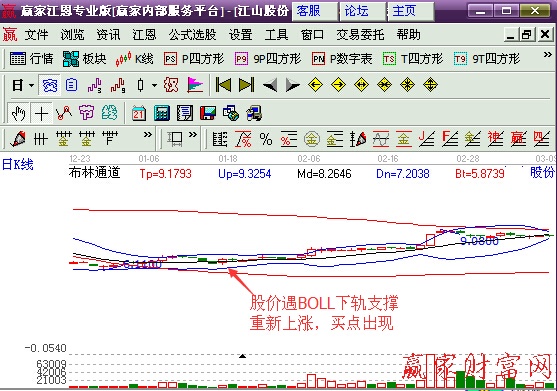The image size is (557, 391).
Task: Open the calculator icon
Action: click(x=162, y=113)
